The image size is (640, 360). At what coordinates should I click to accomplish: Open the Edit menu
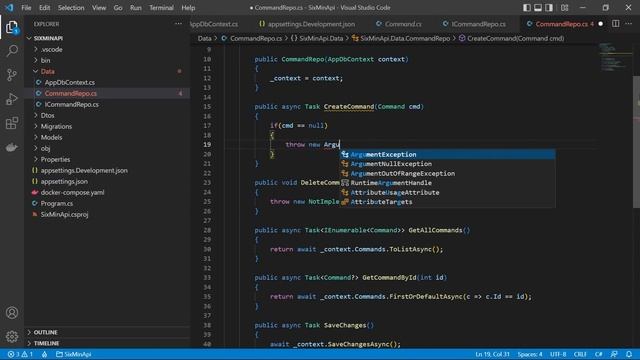(x=44, y=8)
